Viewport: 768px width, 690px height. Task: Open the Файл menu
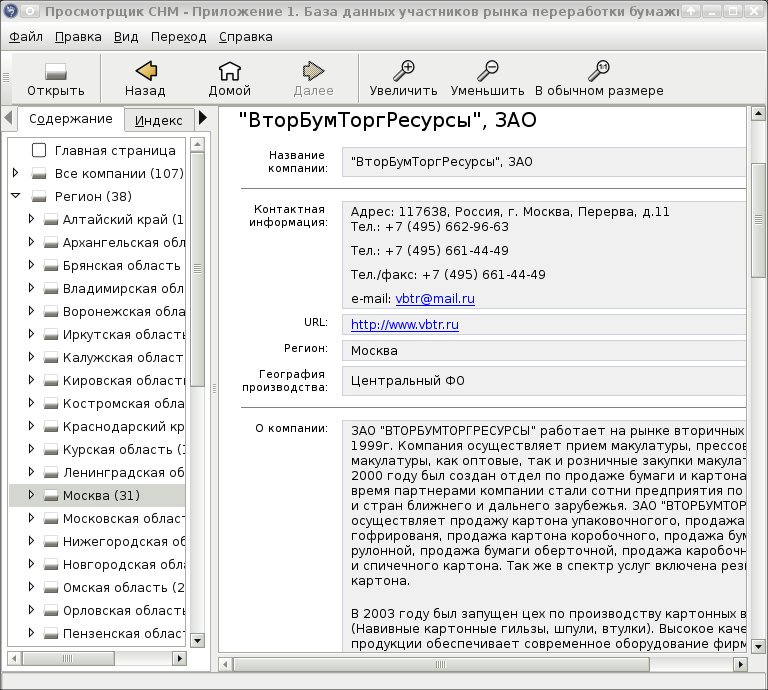(26, 37)
